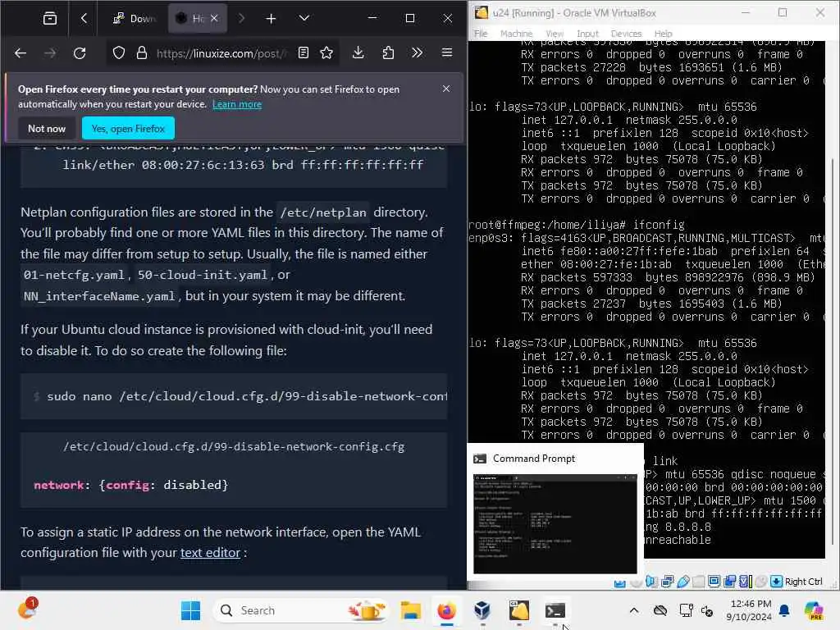Follow the 'Learn more' link

[237, 104]
